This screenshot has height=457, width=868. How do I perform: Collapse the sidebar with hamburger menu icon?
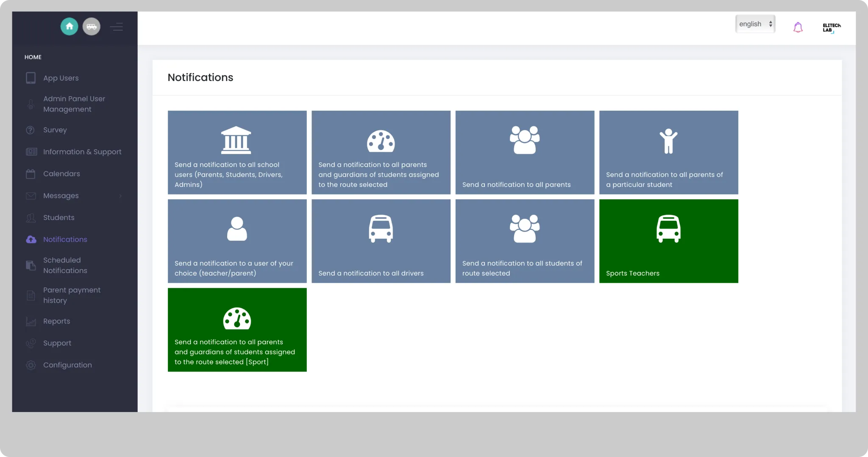point(116,27)
